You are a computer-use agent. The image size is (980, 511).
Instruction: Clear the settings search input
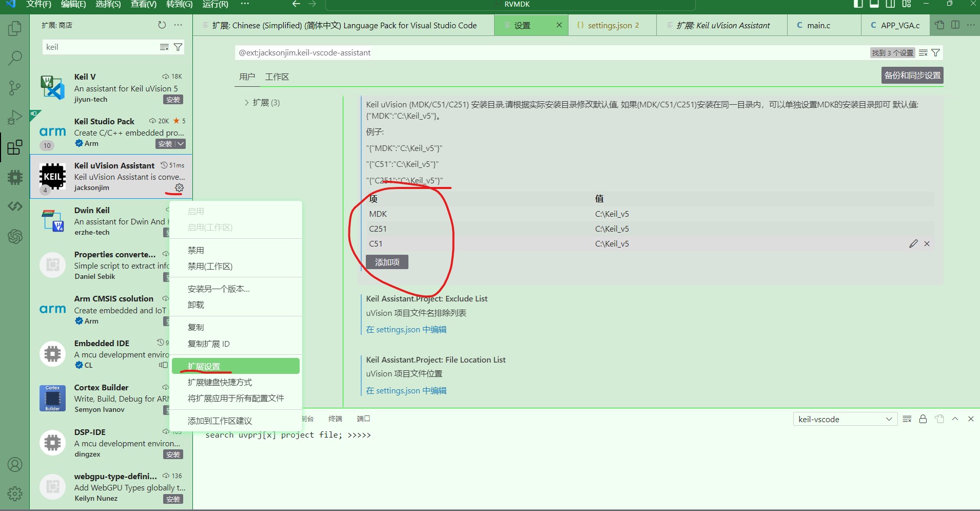tap(923, 53)
